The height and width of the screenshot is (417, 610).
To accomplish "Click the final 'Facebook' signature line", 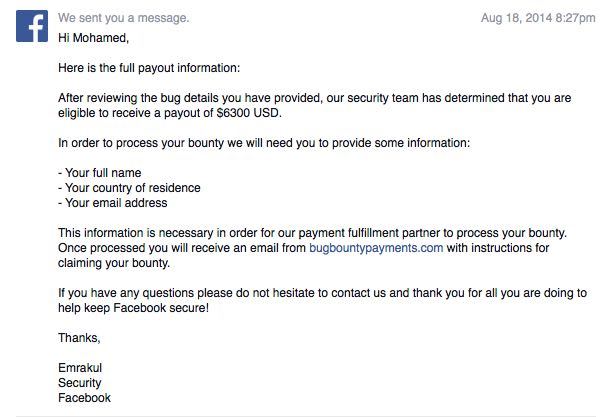I will (x=84, y=398).
